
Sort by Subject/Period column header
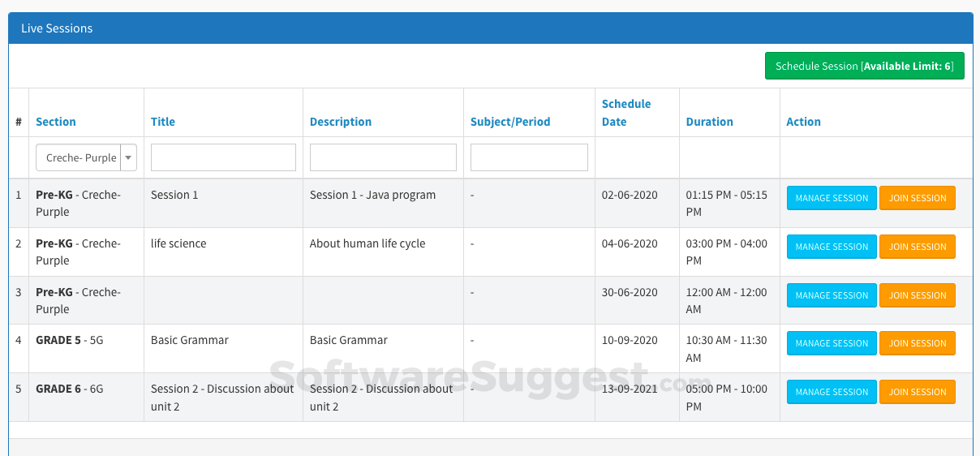(x=510, y=122)
